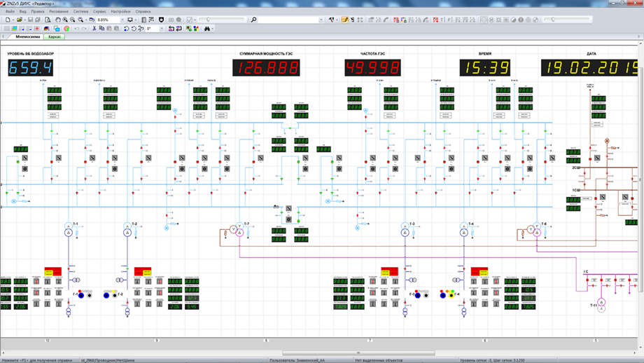The image size is (644, 363).
Task: Click the rotate clockwise icon
Action: click(x=134, y=29)
